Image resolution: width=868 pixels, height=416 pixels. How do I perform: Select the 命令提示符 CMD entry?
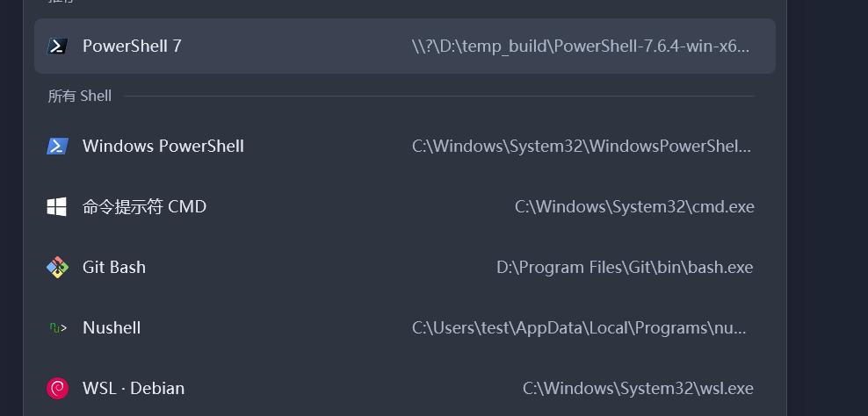pos(405,207)
